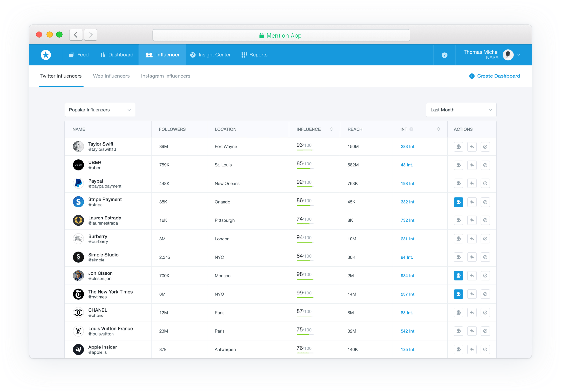Open Jon Olsson's 984 Int. link

coord(408,276)
